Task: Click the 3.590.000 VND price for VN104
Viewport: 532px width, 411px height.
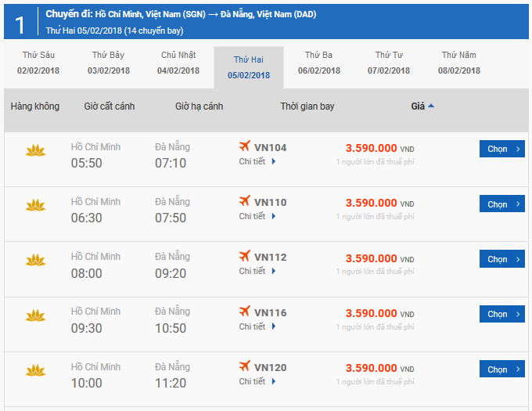Action: coord(380,148)
